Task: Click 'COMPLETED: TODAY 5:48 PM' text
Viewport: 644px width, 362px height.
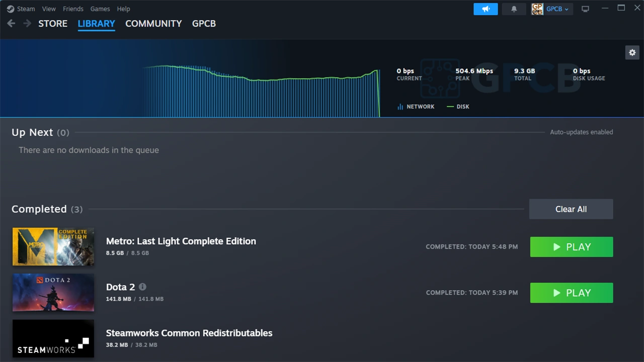Action: [x=472, y=247]
